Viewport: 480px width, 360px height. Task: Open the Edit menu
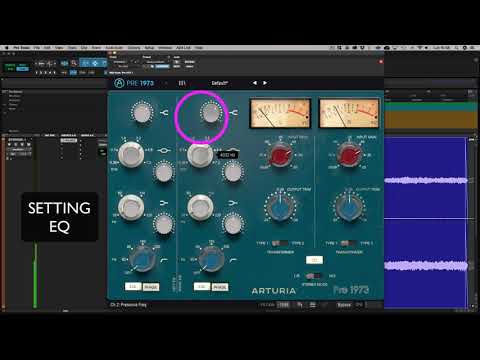coord(47,48)
